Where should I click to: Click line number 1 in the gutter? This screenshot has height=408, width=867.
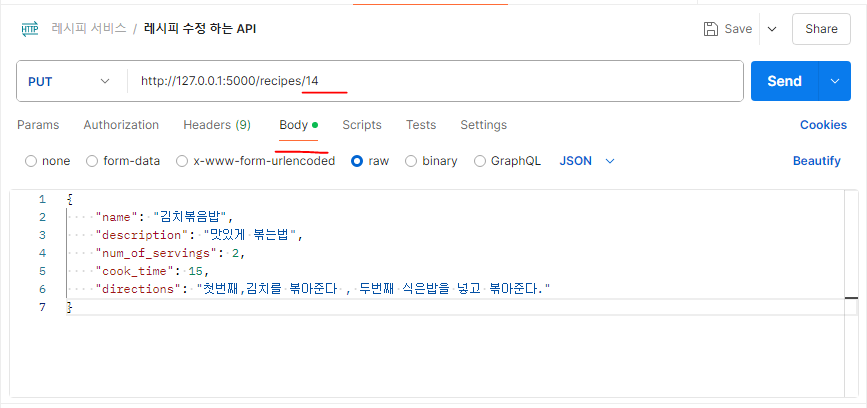(x=43, y=199)
